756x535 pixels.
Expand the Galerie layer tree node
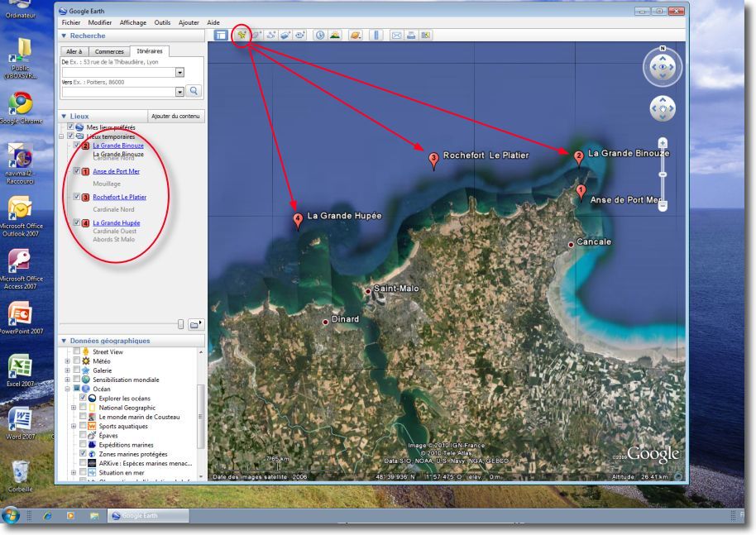click(x=68, y=370)
